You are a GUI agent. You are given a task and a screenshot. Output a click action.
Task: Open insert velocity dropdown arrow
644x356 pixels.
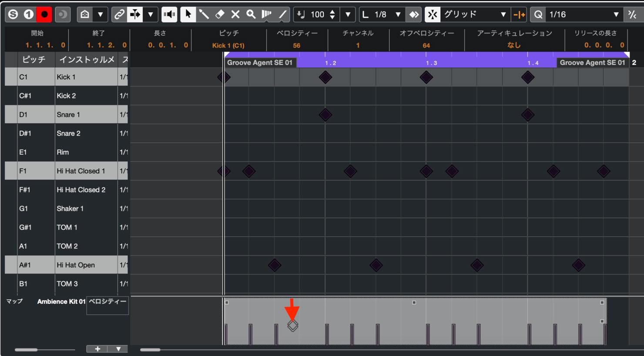pos(348,14)
